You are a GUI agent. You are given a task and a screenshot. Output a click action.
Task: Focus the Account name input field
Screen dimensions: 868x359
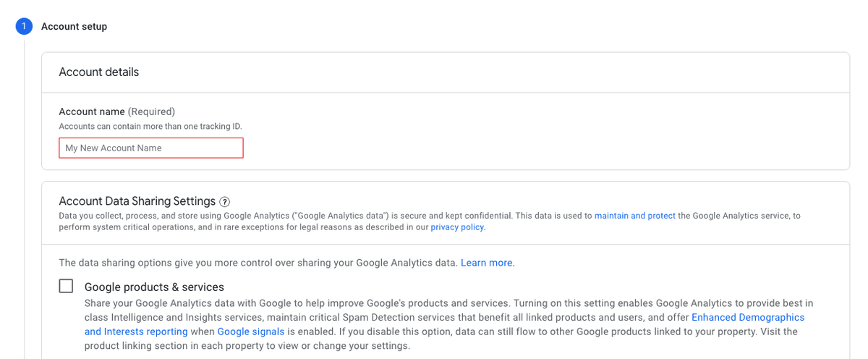151,148
